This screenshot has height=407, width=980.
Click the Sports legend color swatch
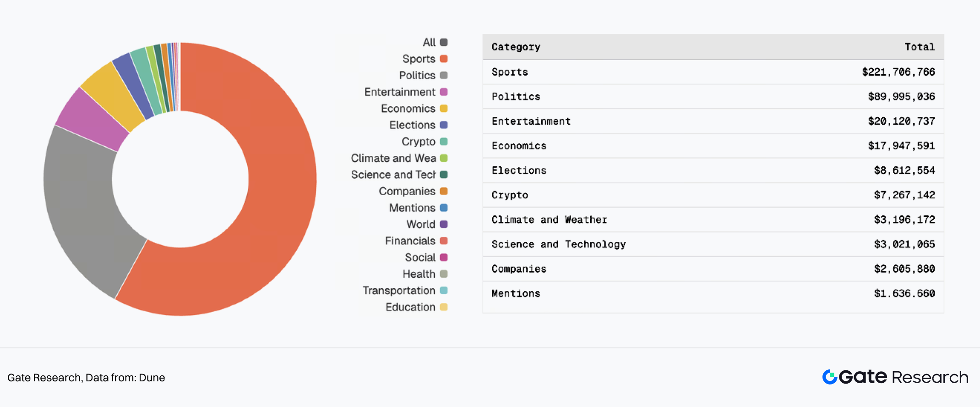443,59
